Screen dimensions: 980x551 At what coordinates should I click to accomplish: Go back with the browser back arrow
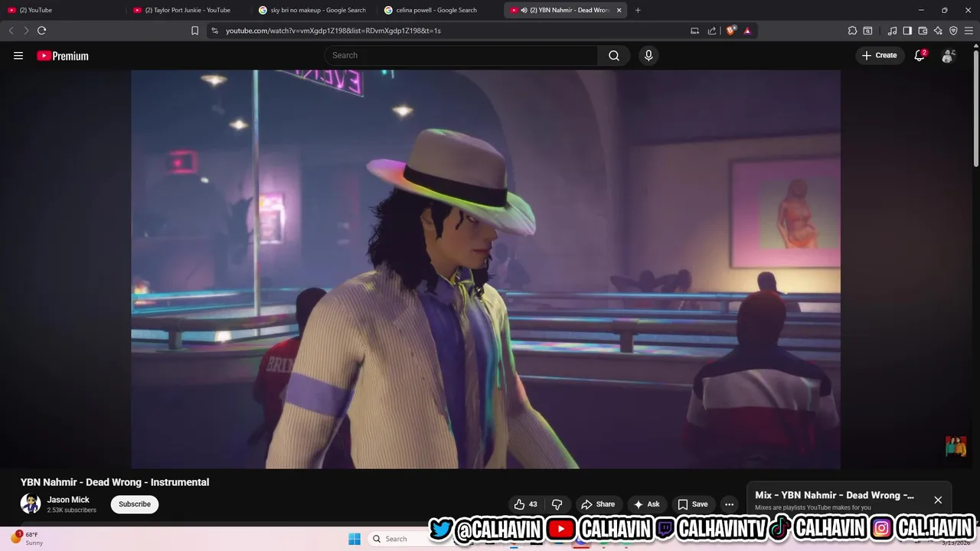click(11, 31)
